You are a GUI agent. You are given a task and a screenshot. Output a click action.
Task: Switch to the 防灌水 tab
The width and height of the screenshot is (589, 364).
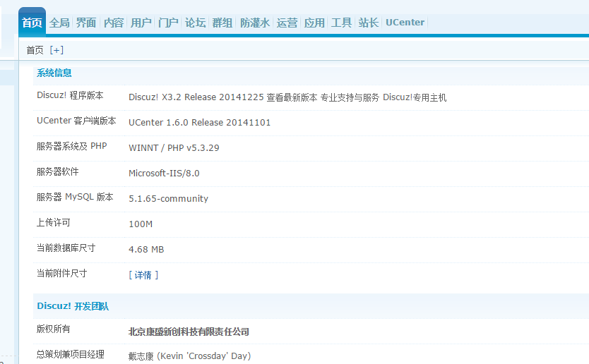point(255,23)
